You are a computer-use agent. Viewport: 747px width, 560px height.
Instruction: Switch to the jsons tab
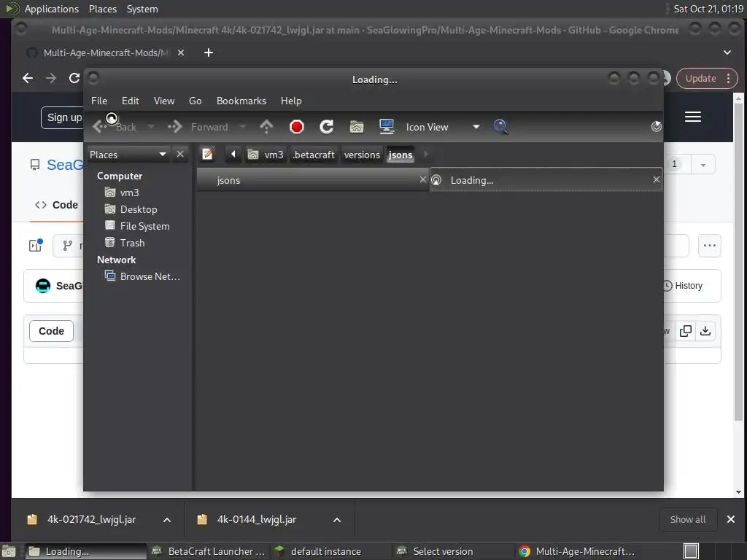pyautogui.click(x=312, y=180)
